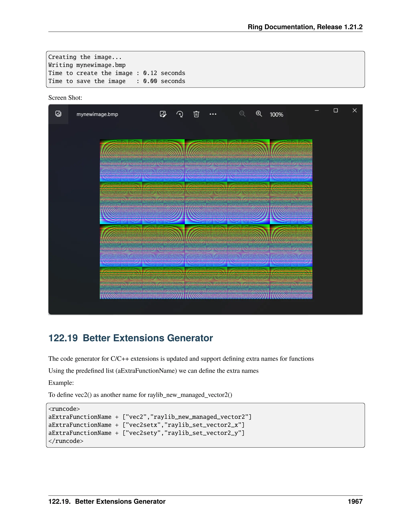Zoom out with the minus magnifier
The image size is (411, 532).
[242, 114]
